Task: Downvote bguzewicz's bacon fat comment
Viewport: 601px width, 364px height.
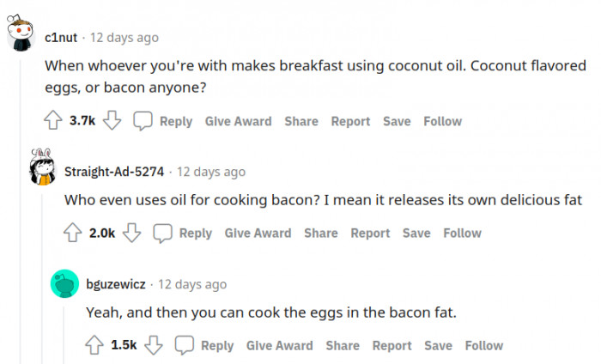Action: pyautogui.click(x=154, y=345)
